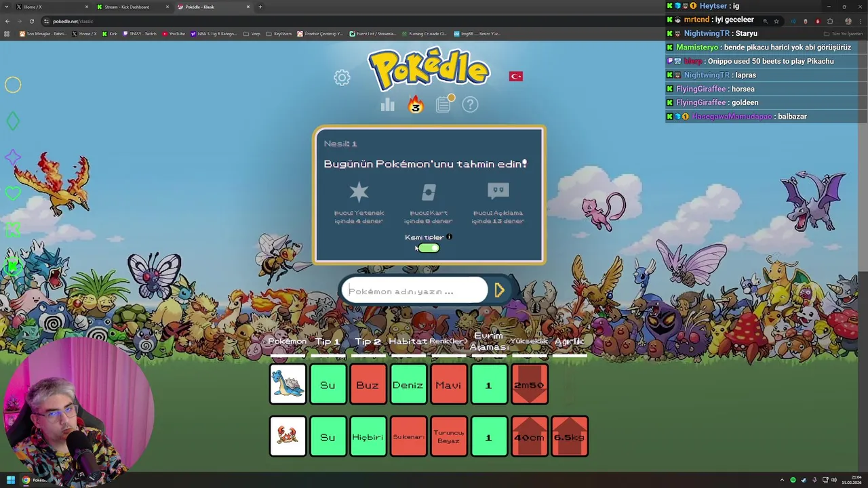Open the browser profile avatar
This screenshot has width=868, height=488.
[848, 21]
